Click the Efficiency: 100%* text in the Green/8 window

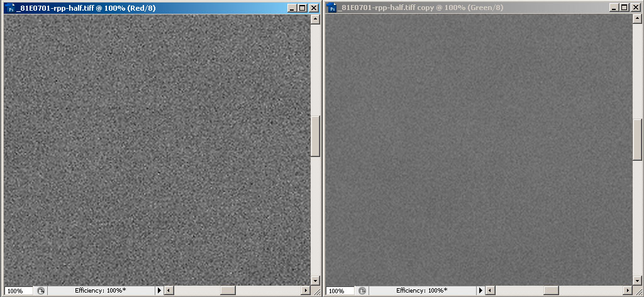click(x=422, y=291)
